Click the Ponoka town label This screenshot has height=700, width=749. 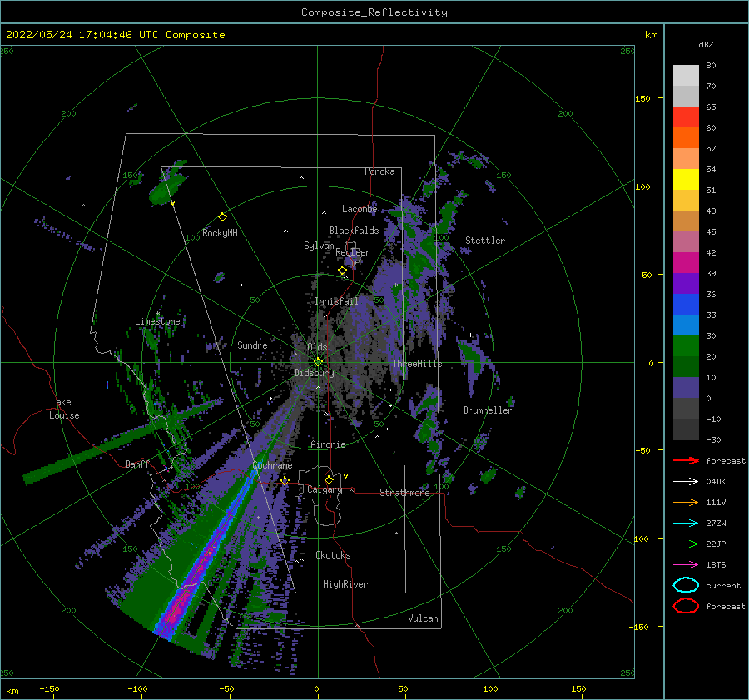(379, 171)
